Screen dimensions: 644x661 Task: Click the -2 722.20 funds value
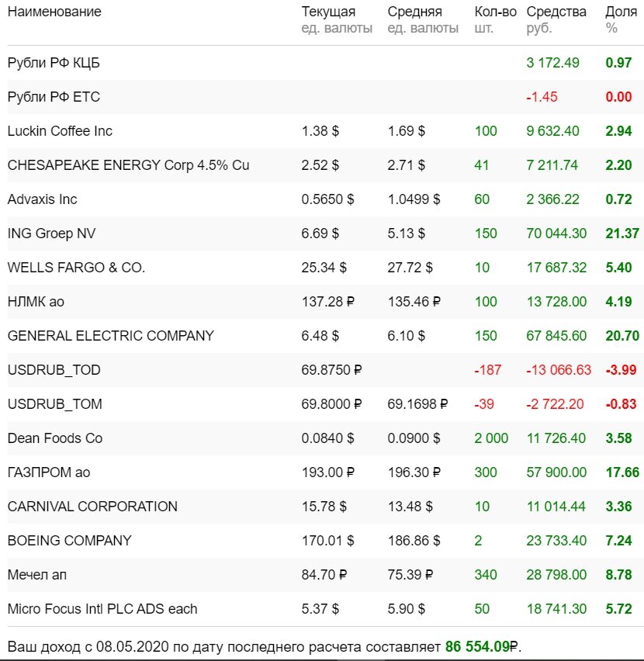pos(555,404)
